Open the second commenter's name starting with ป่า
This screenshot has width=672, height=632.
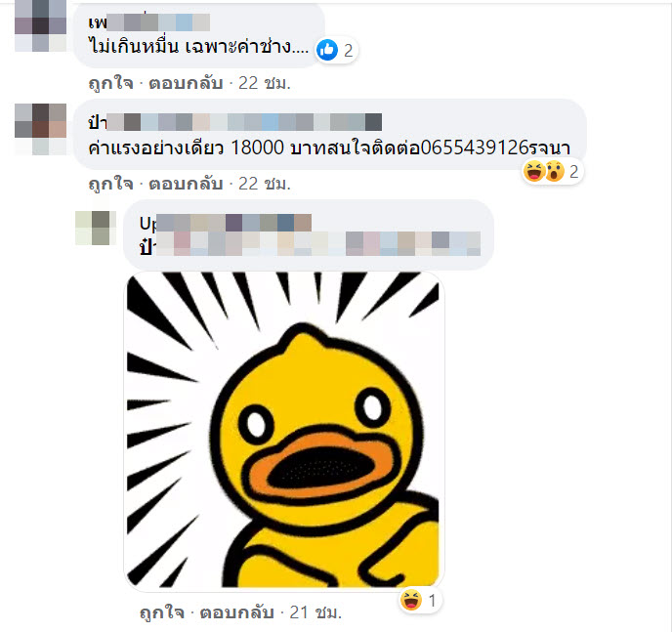coord(234,122)
